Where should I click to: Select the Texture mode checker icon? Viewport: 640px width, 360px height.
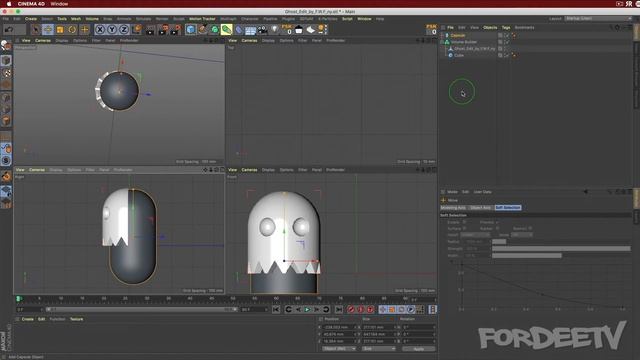coord(6,73)
